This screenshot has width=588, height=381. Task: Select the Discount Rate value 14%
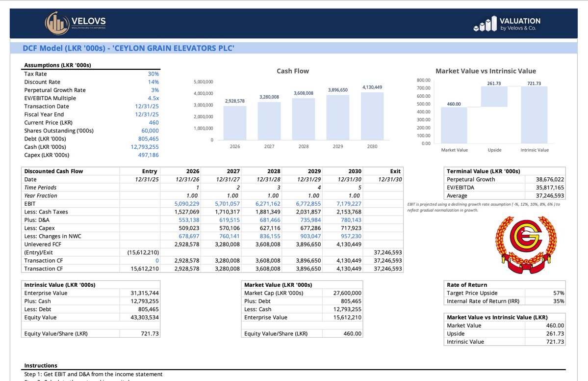click(153, 82)
